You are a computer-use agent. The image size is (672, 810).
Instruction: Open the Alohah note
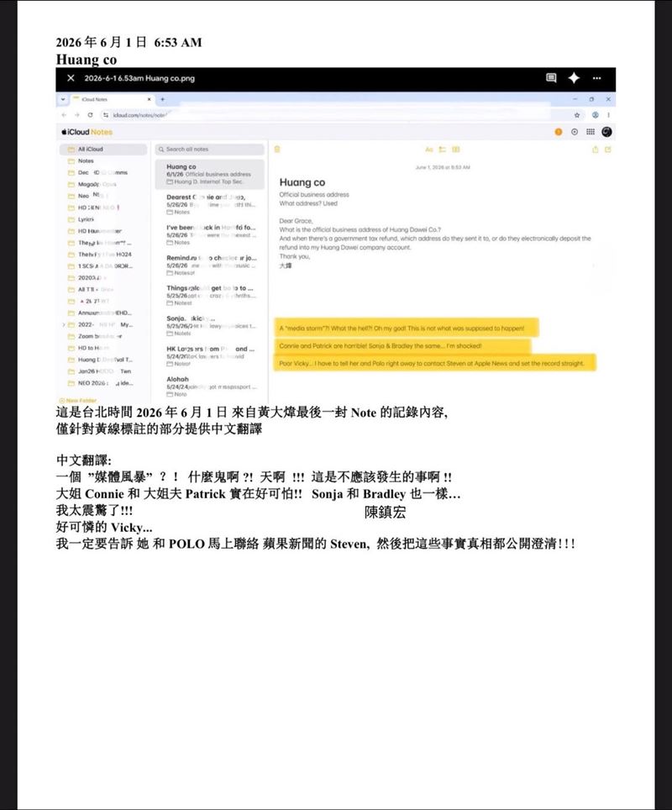coord(210,387)
